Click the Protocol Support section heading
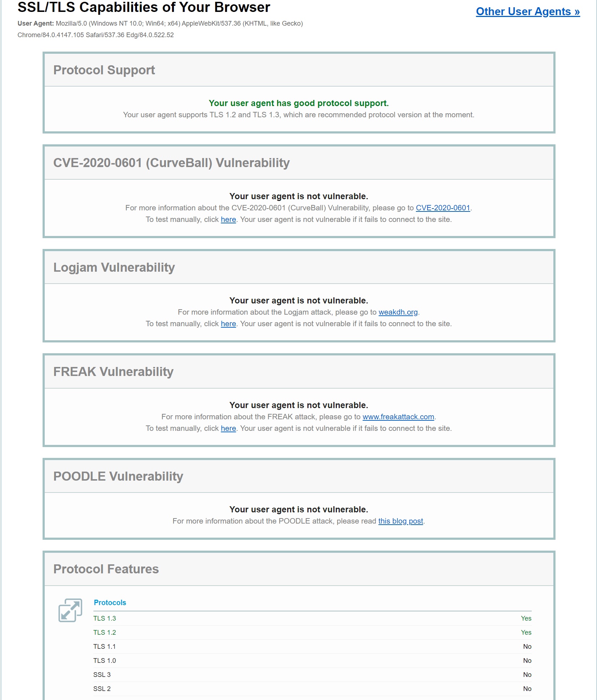This screenshot has width=597, height=700. tap(104, 70)
